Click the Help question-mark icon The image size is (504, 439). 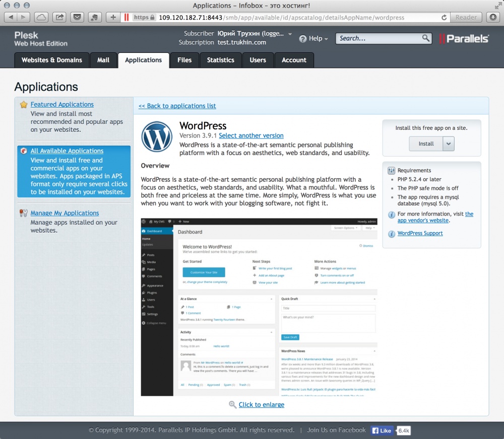301,38
